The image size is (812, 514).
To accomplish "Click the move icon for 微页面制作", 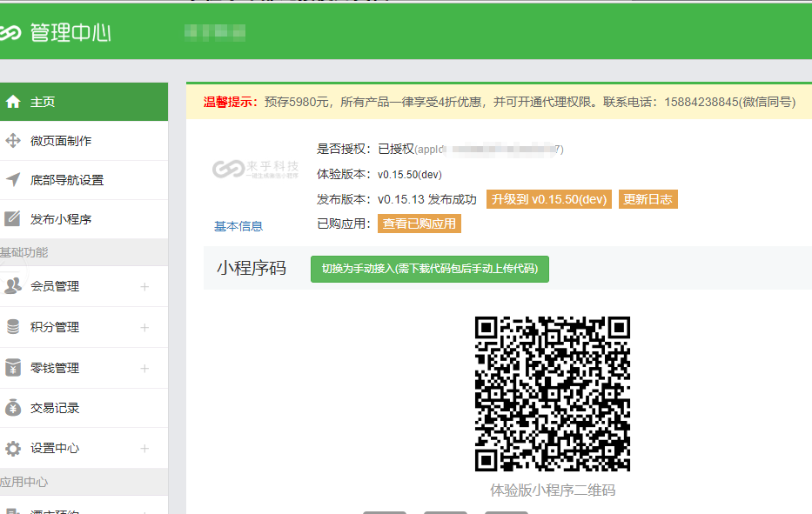I will point(13,141).
